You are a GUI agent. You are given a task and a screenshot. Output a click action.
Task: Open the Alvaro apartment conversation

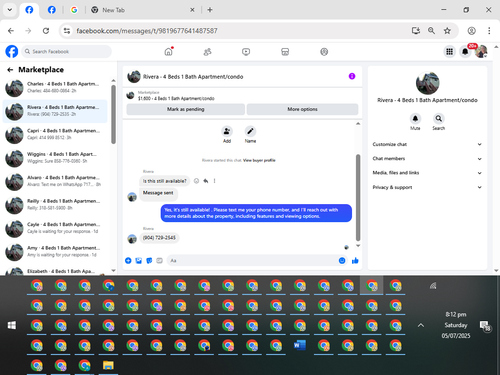[55, 181]
